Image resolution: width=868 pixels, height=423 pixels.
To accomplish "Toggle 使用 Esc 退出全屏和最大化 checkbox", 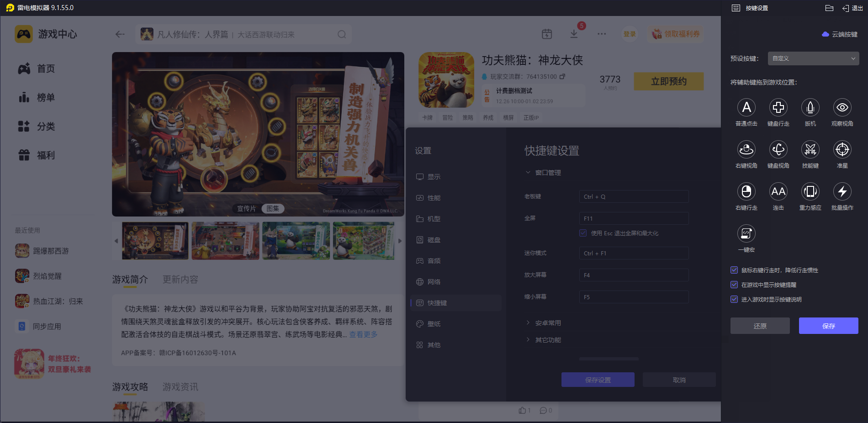I will (x=583, y=233).
